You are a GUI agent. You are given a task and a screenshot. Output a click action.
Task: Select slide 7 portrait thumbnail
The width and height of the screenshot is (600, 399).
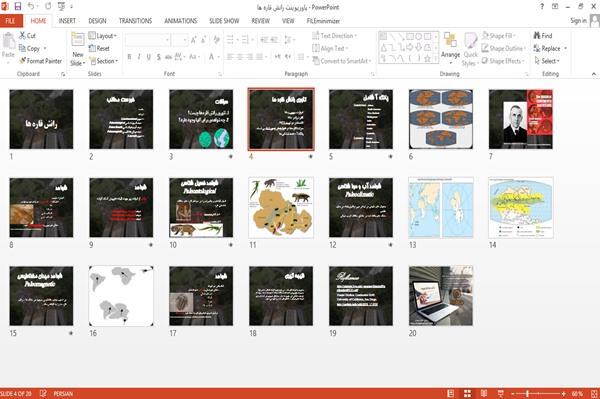521,119
